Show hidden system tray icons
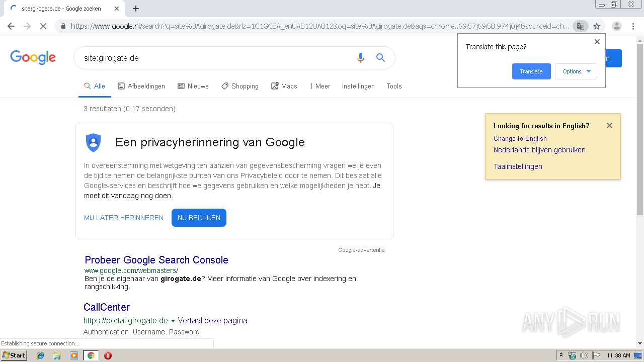Viewport: 644px width, 362px height. click(561, 355)
